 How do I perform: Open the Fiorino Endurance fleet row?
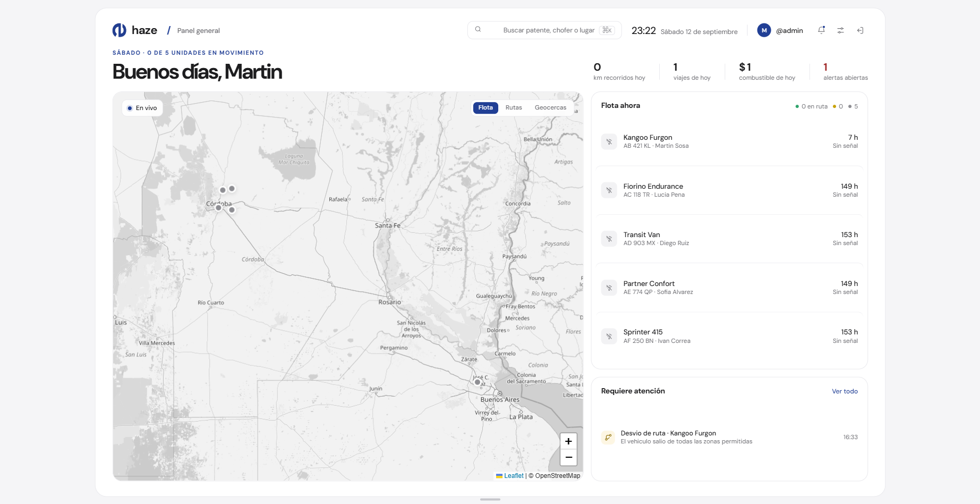(x=729, y=190)
